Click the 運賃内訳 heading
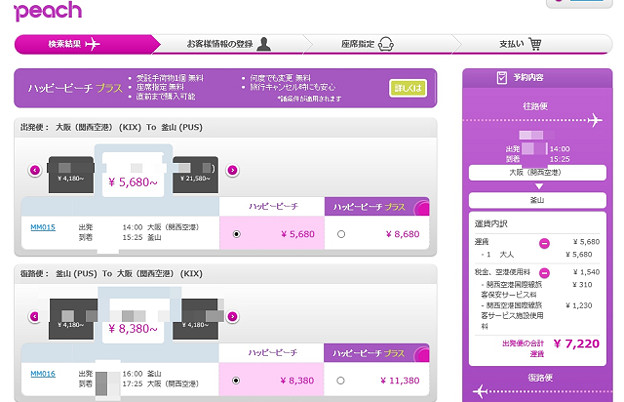 pos(491,224)
